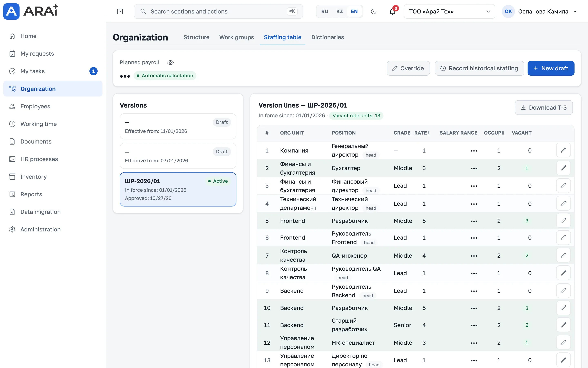Screen dimensions: 588x368
Task: Go to My requests in the sidebar
Action: click(53, 54)
